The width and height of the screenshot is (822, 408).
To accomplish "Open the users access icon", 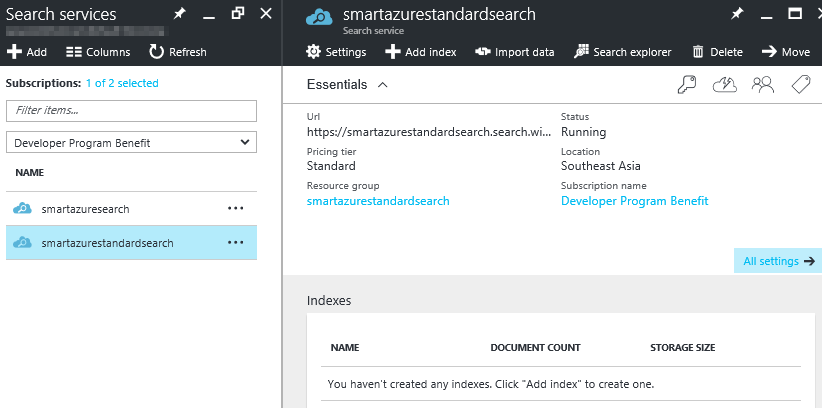I will pos(763,84).
